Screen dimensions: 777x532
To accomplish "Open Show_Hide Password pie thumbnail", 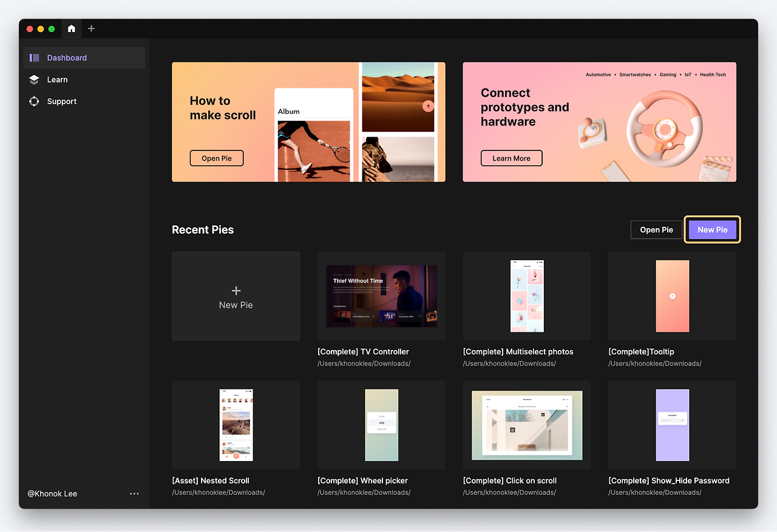I will 673,425.
